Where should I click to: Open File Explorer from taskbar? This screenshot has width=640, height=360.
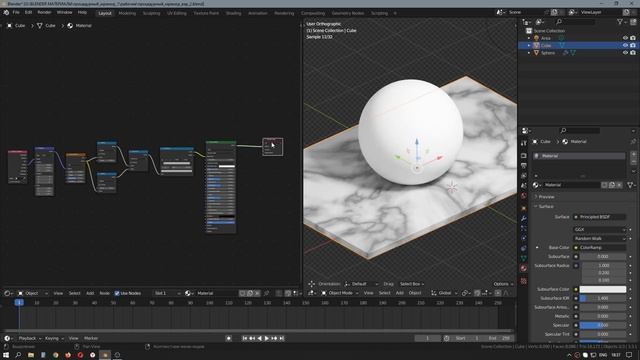31,355
